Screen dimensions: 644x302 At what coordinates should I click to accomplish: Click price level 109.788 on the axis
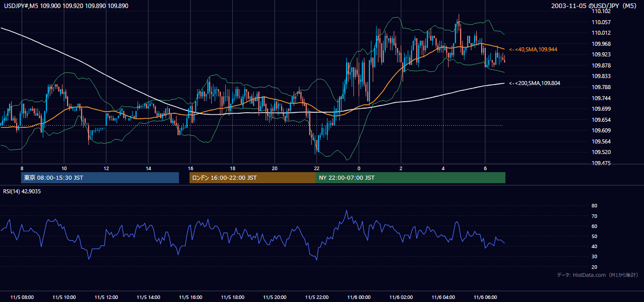click(x=601, y=87)
